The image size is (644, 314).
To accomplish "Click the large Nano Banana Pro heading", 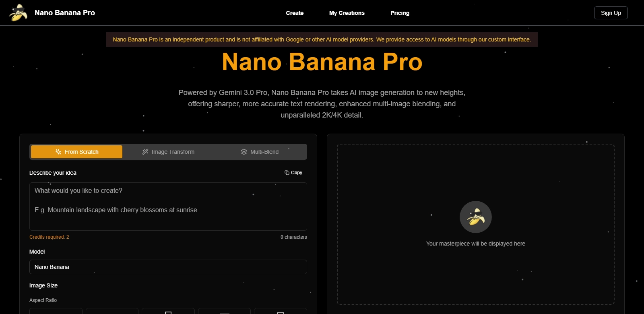I will (322, 62).
